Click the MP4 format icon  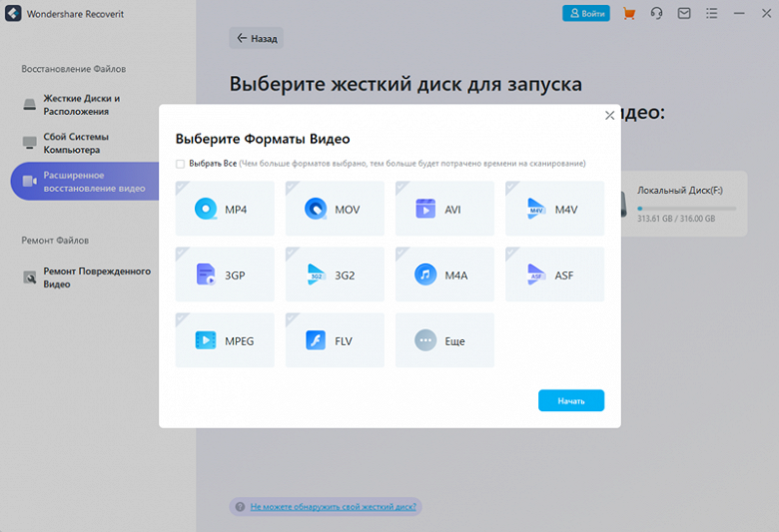pos(206,209)
